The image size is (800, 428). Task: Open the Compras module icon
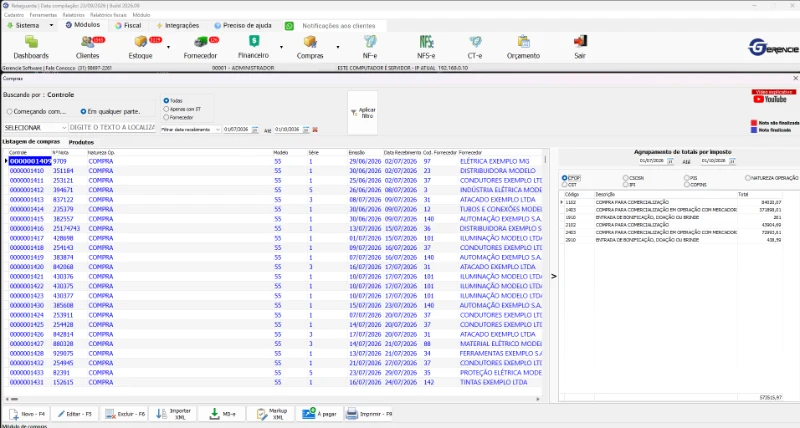tap(310, 47)
